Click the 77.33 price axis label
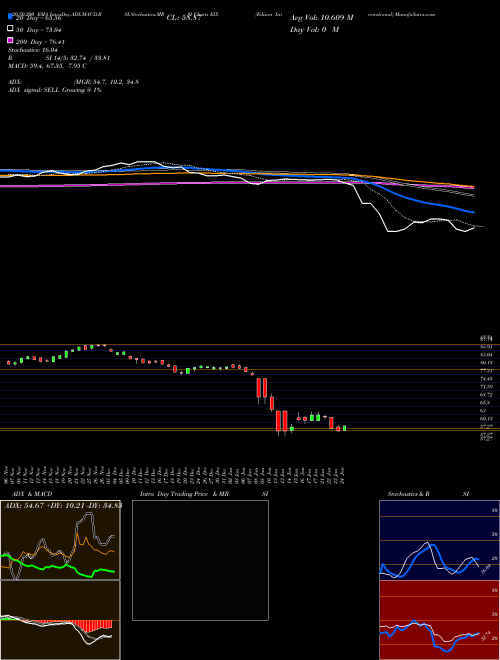This screenshot has width=500, height=660. click(487, 370)
